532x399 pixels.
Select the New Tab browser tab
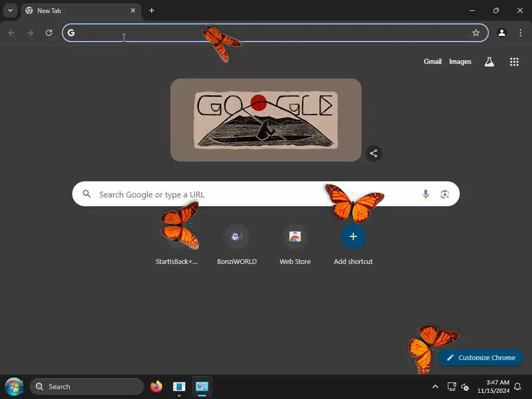coord(81,10)
